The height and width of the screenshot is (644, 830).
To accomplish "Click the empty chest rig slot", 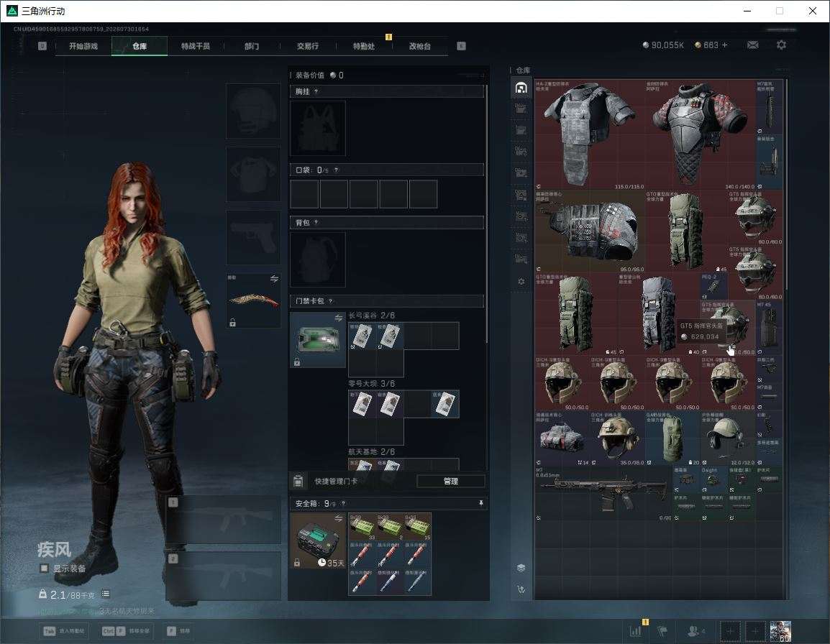I will (x=318, y=128).
